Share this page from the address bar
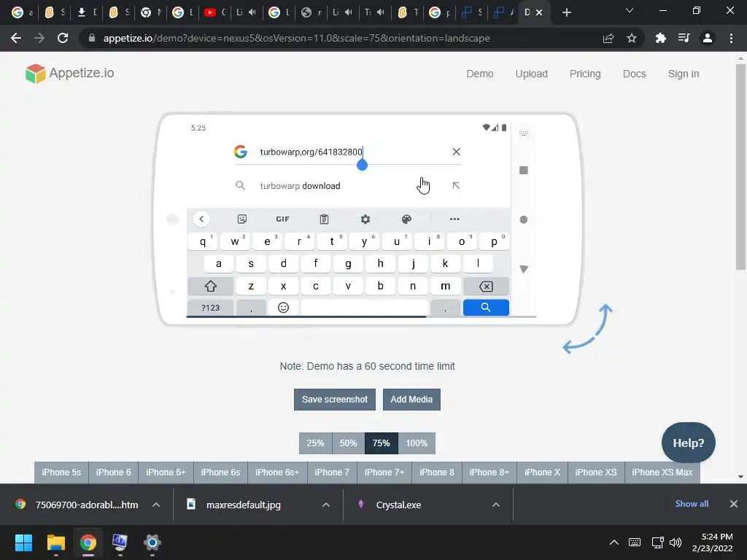 coord(608,38)
